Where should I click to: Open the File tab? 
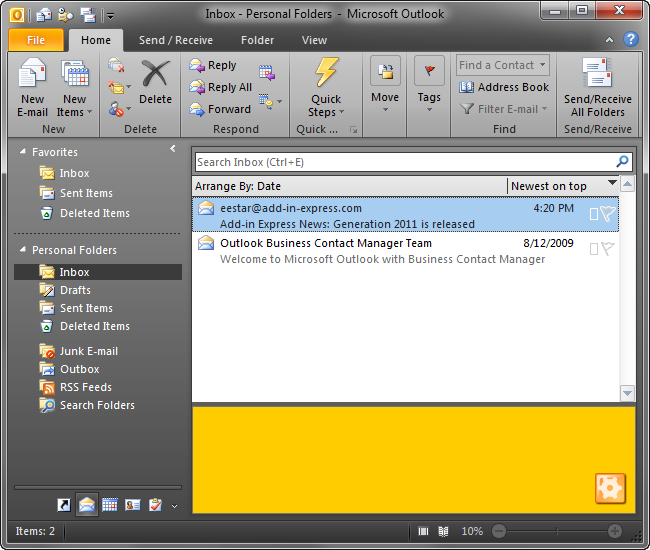tap(36, 40)
